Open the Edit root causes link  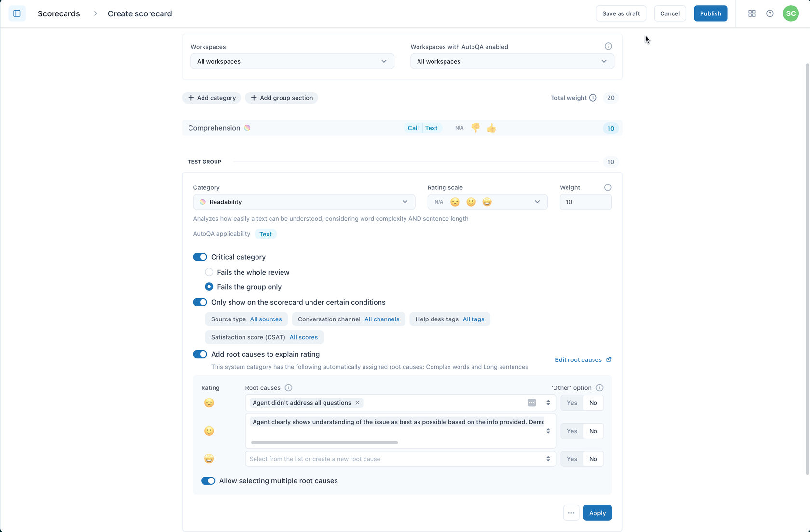point(578,359)
